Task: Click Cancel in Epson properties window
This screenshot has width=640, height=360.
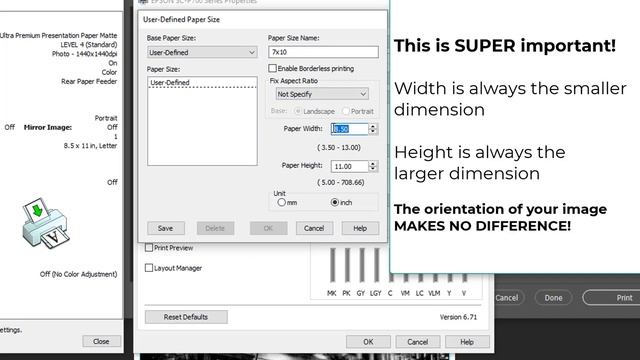Action: click(x=418, y=342)
